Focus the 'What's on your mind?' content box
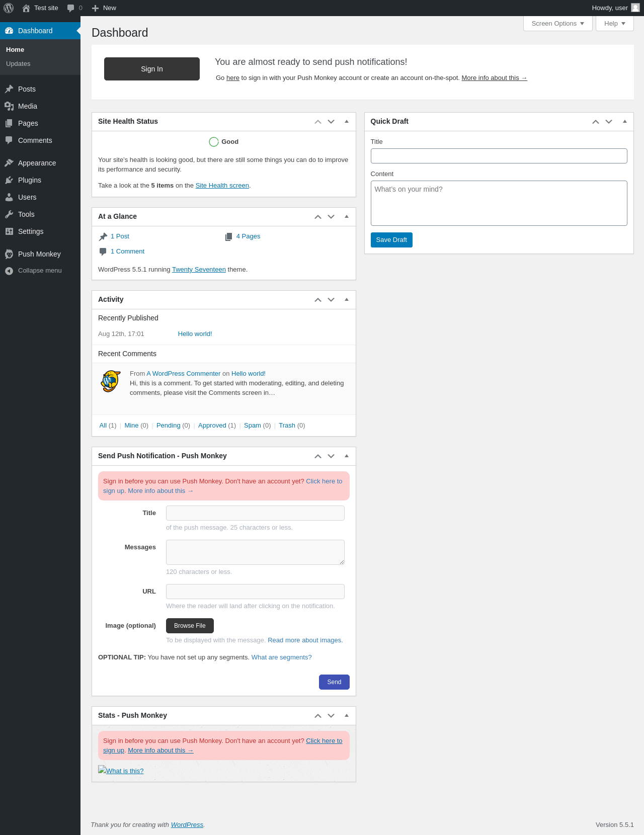Image resolution: width=644 pixels, height=835 pixels. coord(499,203)
